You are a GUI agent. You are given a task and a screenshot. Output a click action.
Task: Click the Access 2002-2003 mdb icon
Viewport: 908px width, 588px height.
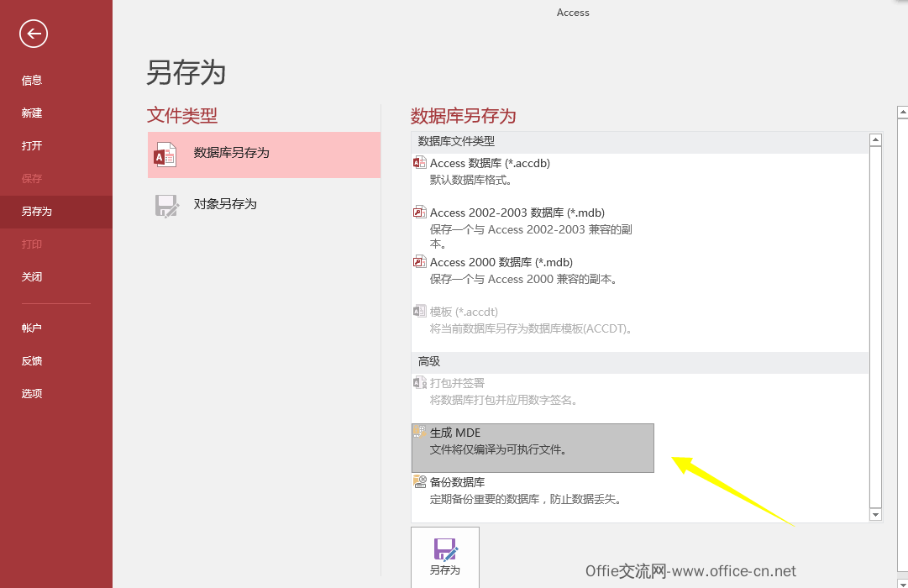tap(419, 212)
